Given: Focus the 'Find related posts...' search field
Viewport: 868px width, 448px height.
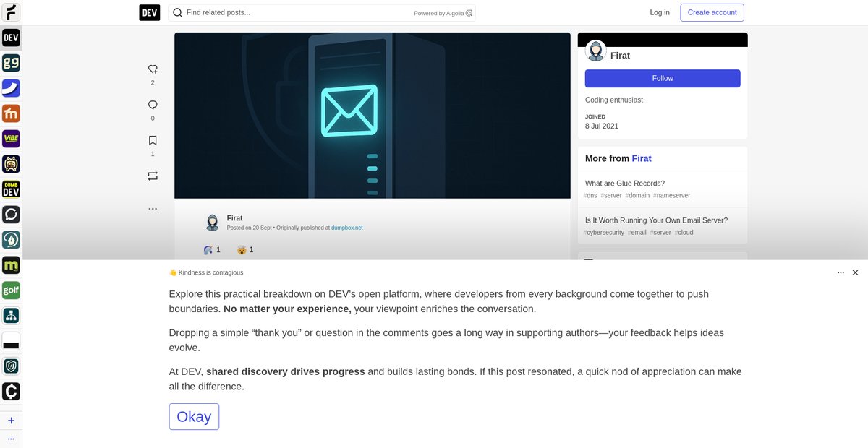Looking at the screenshot, I should coord(322,12).
